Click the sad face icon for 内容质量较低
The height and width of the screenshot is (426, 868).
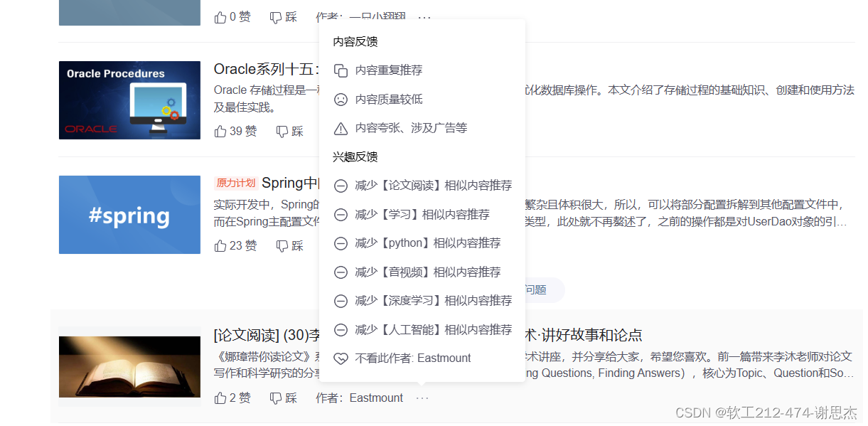tap(341, 99)
